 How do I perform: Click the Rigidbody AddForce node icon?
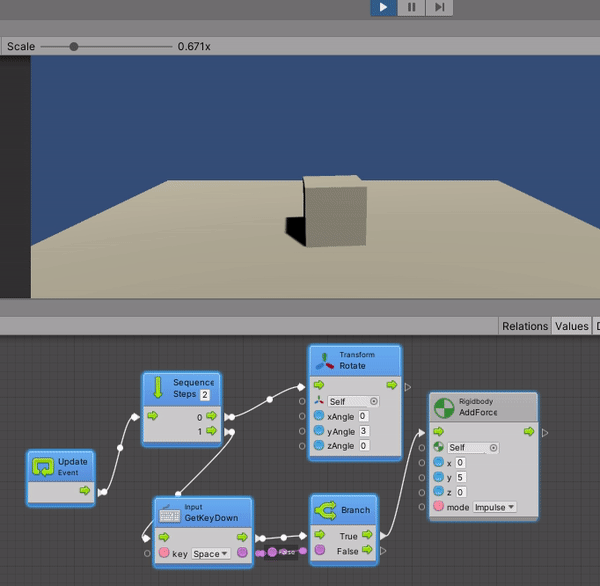(x=444, y=407)
